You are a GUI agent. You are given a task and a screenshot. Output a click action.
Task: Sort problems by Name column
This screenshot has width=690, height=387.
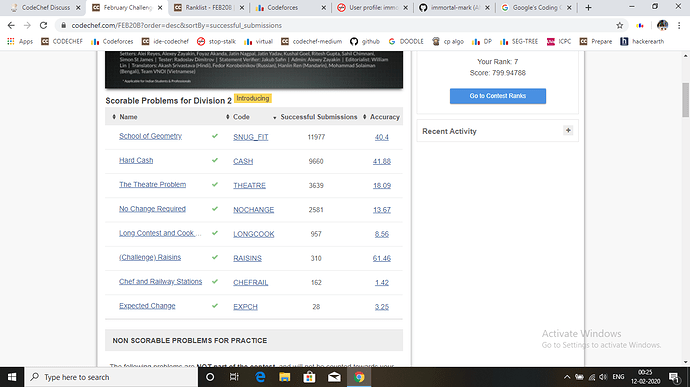(125, 117)
